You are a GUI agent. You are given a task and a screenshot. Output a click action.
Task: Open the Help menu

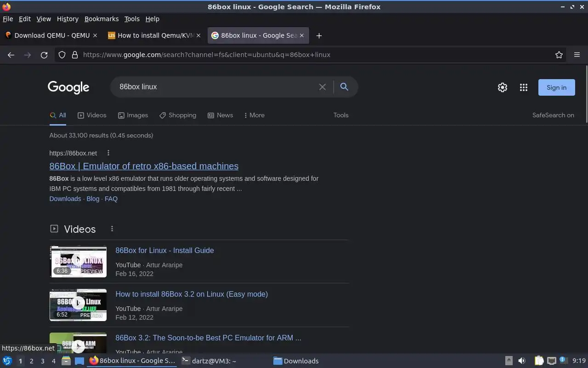coord(152,19)
